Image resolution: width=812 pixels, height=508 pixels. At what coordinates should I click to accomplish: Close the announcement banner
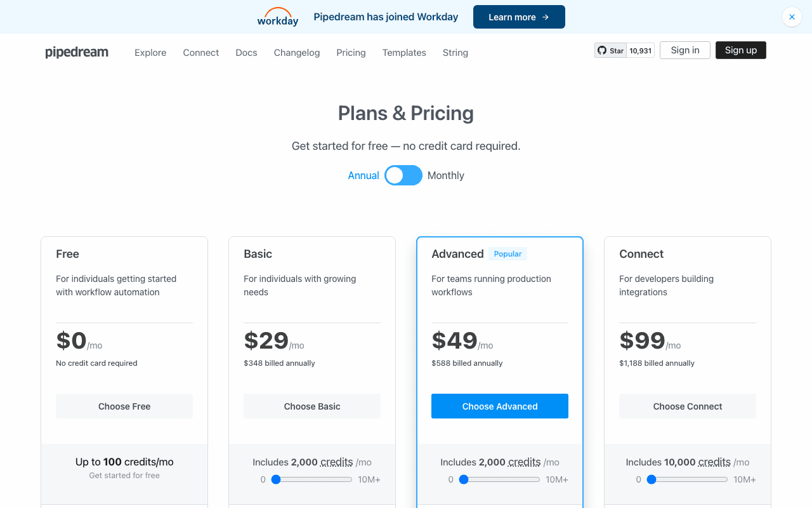[792, 17]
